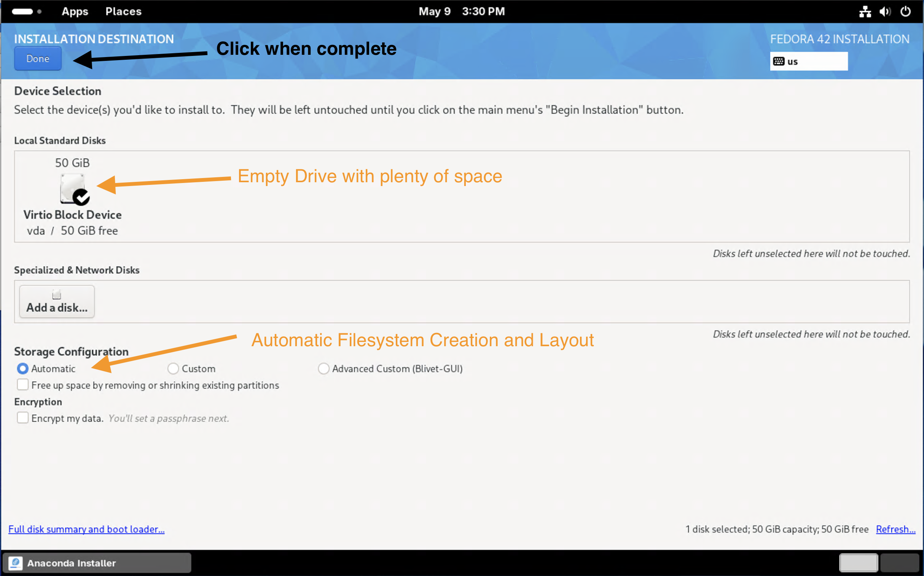Click the '1 disk selected; 50 GiB capacity' status
The width and height of the screenshot is (924, 576).
(777, 529)
